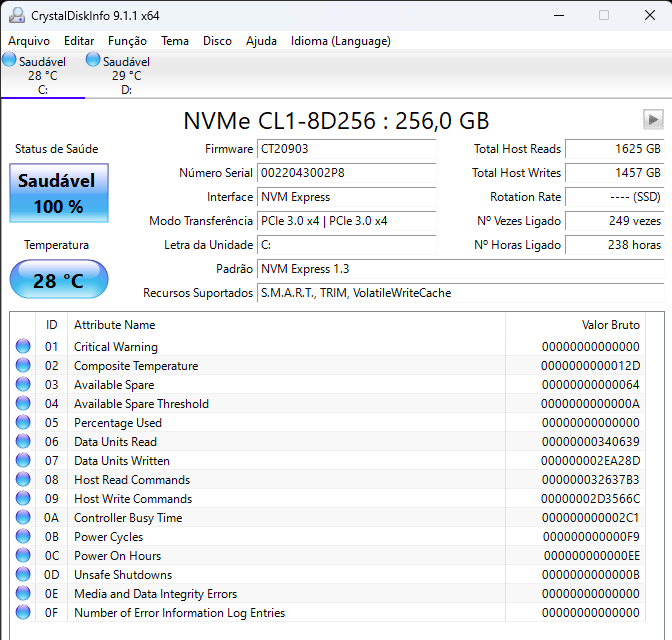Click the Data Units Written status orb
672x640 pixels.
23,460
